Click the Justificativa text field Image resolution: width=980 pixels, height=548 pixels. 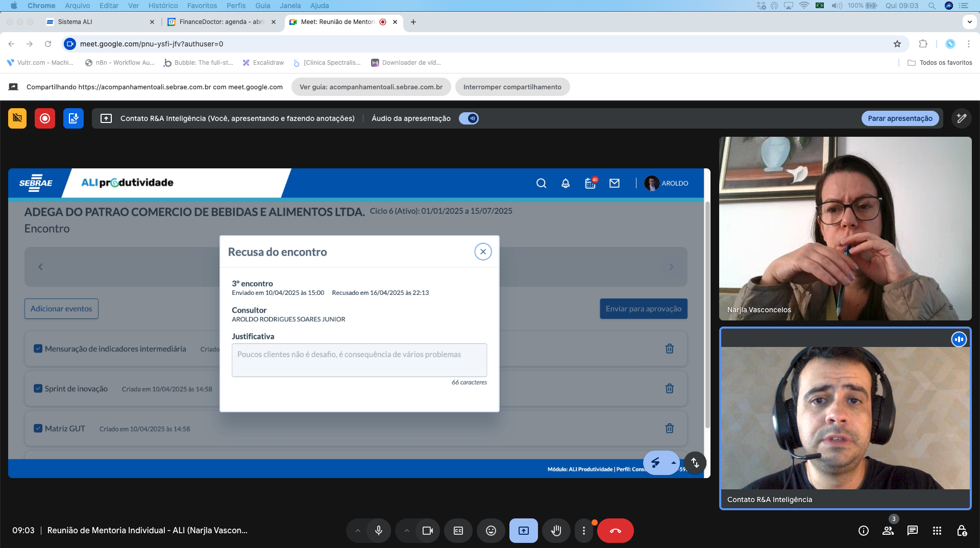pyautogui.click(x=359, y=360)
